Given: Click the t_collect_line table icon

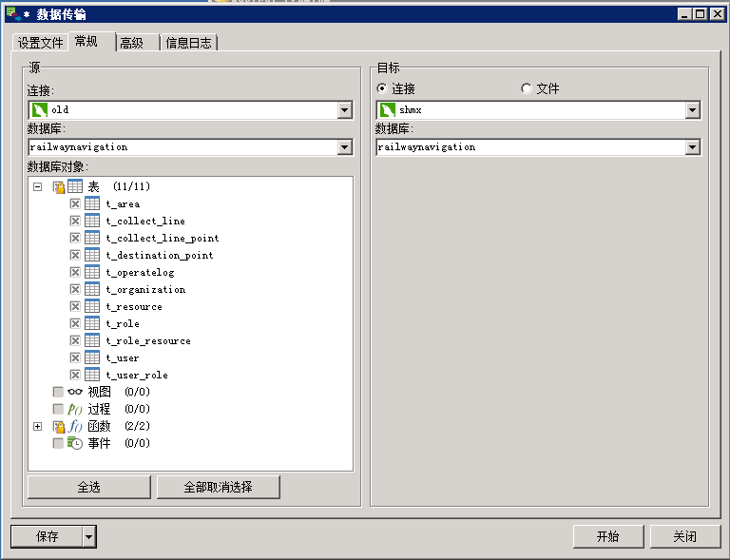Looking at the screenshot, I should [92, 221].
